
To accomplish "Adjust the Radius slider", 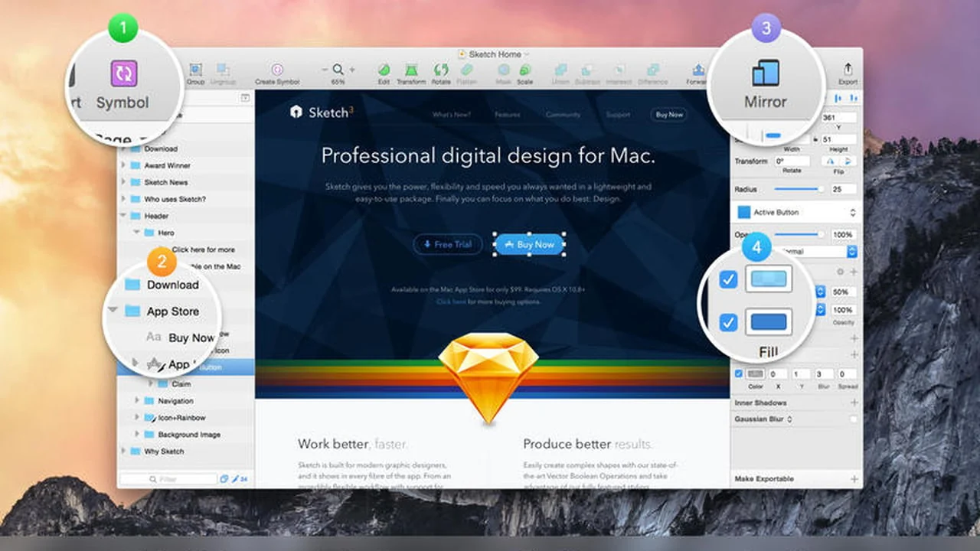I will (799, 189).
